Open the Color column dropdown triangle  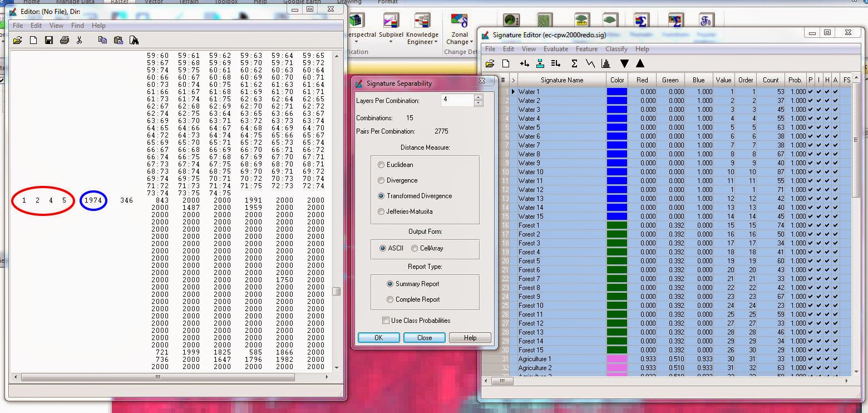click(x=624, y=63)
